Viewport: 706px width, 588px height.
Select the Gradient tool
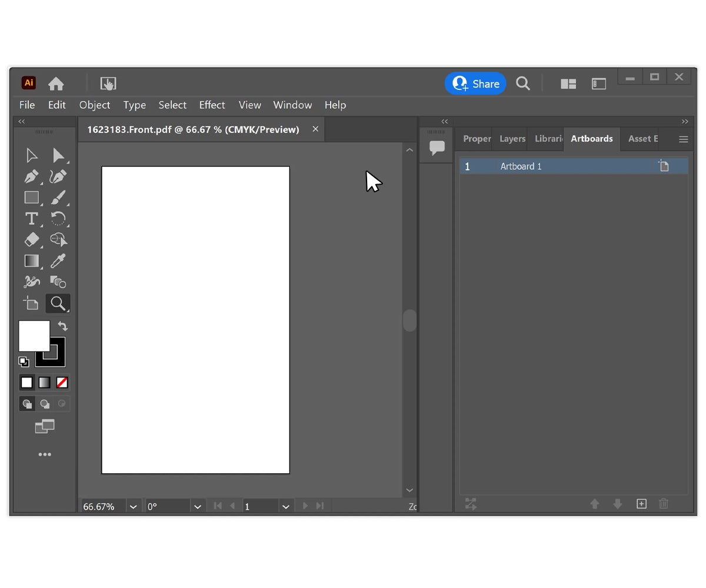click(x=32, y=260)
